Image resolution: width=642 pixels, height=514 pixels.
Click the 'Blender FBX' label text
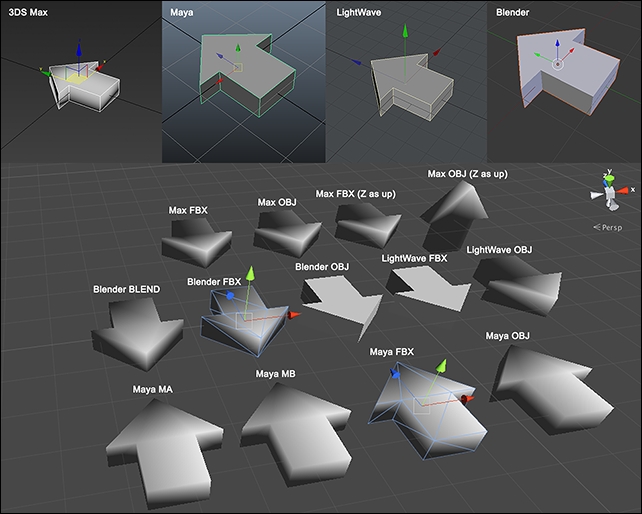coord(214,282)
